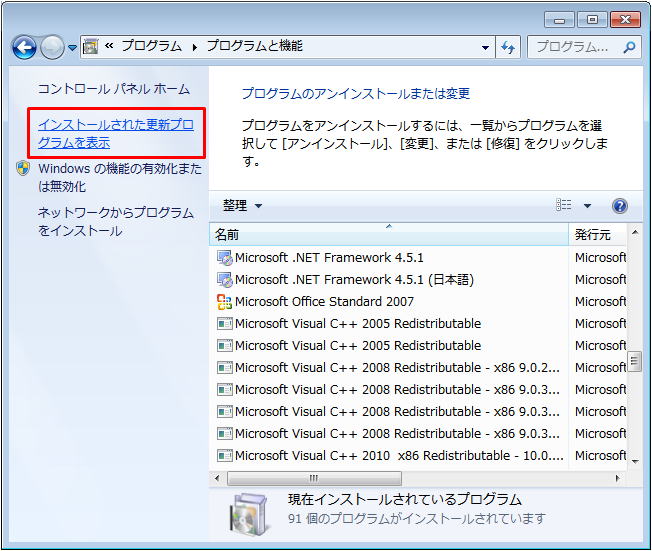The height and width of the screenshot is (551, 652).
Task: Expand the view options dropdown arrow
Action: click(x=587, y=205)
